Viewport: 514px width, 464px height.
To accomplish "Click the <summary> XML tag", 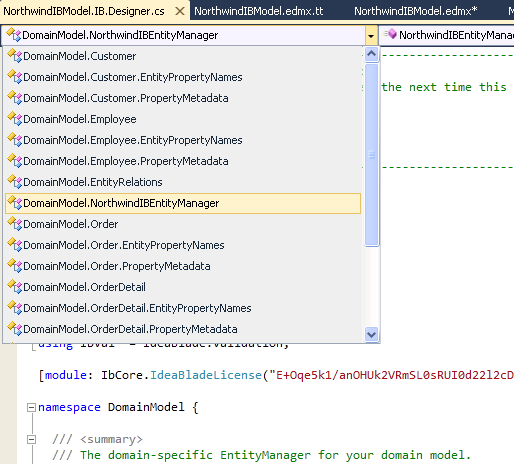I will coord(111,439).
